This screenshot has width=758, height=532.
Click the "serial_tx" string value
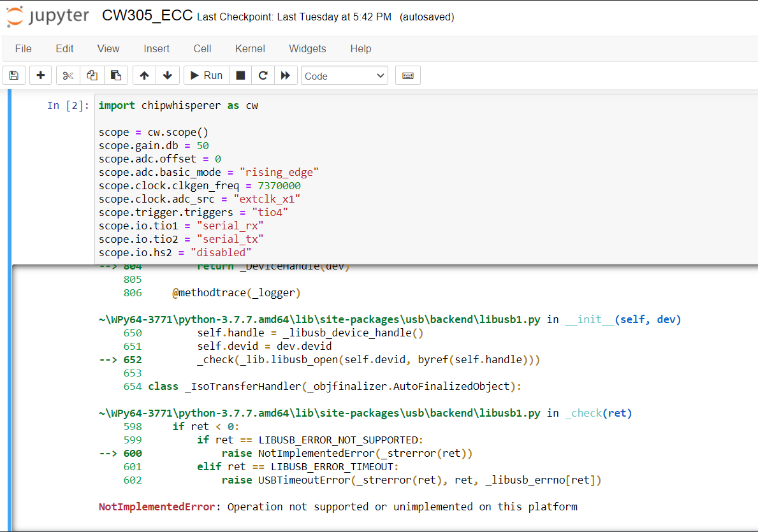click(x=230, y=239)
